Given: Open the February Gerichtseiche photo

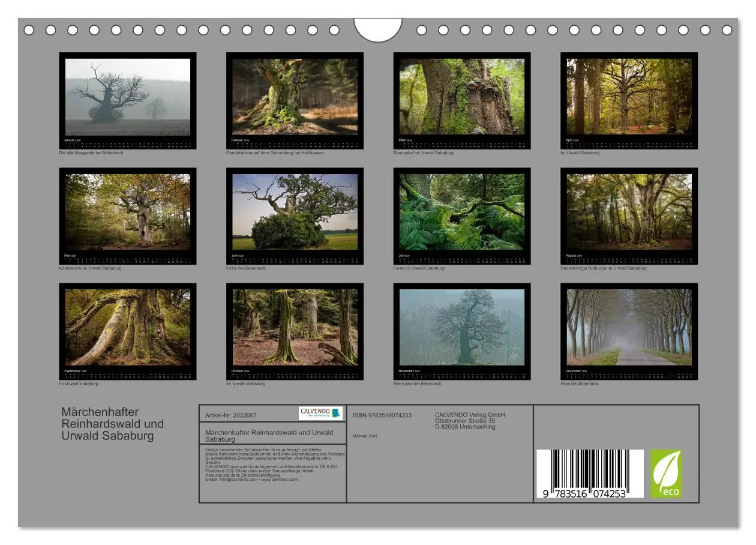Looking at the screenshot, I should (295, 97).
